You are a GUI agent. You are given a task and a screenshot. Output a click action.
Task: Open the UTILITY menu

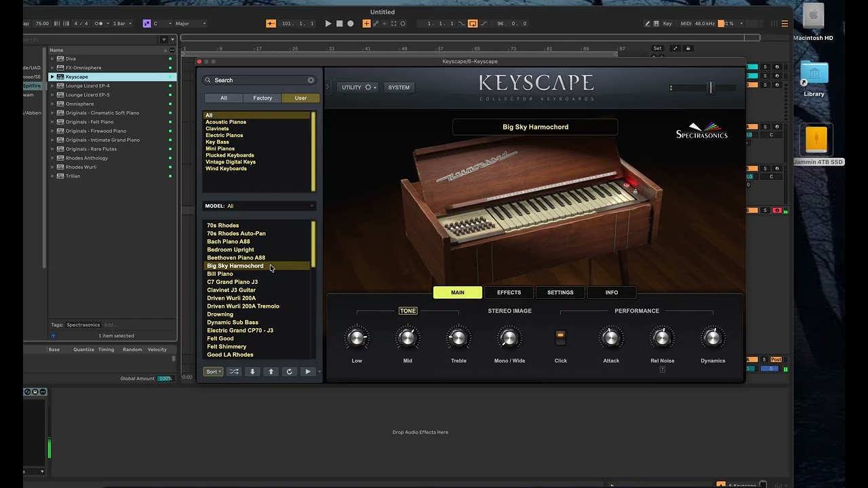(357, 87)
